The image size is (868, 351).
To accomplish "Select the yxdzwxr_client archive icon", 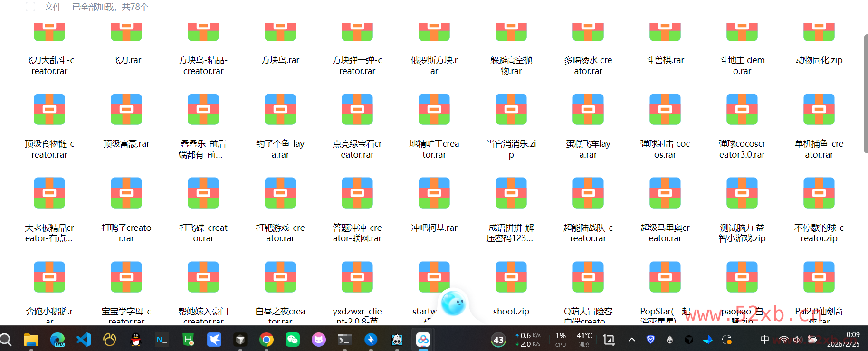I will coord(357,277).
